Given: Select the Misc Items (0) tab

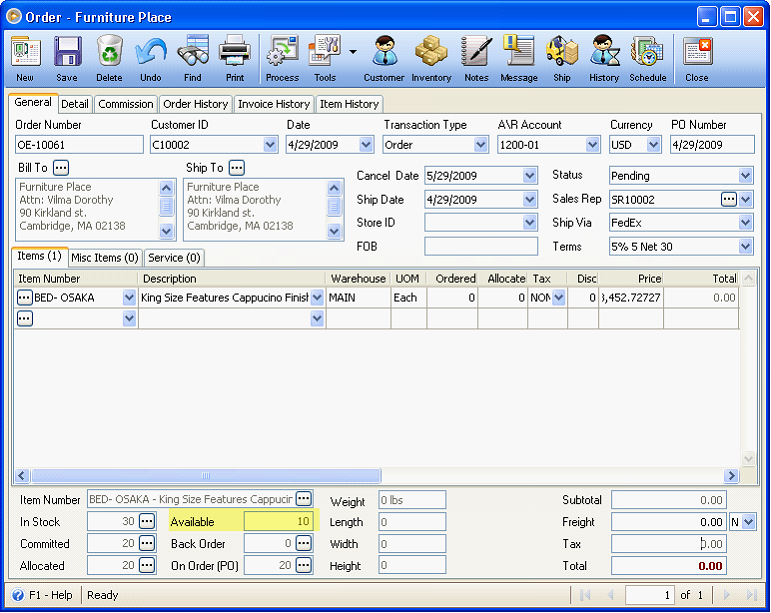Looking at the screenshot, I should (x=105, y=258).
